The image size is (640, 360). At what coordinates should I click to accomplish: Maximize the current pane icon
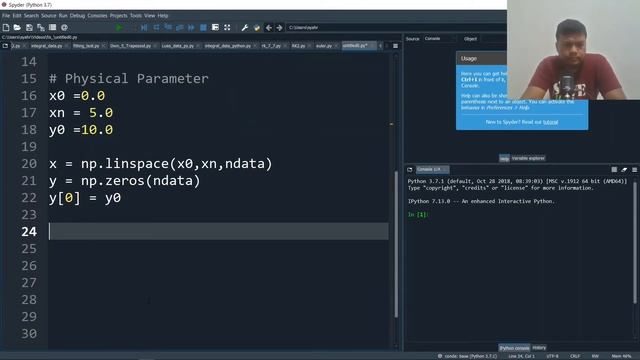(215, 28)
